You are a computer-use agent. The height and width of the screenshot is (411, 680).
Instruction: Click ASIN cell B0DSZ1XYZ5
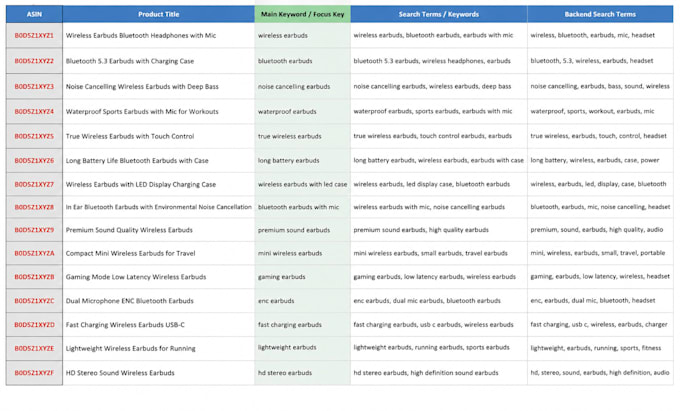[x=34, y=136]
